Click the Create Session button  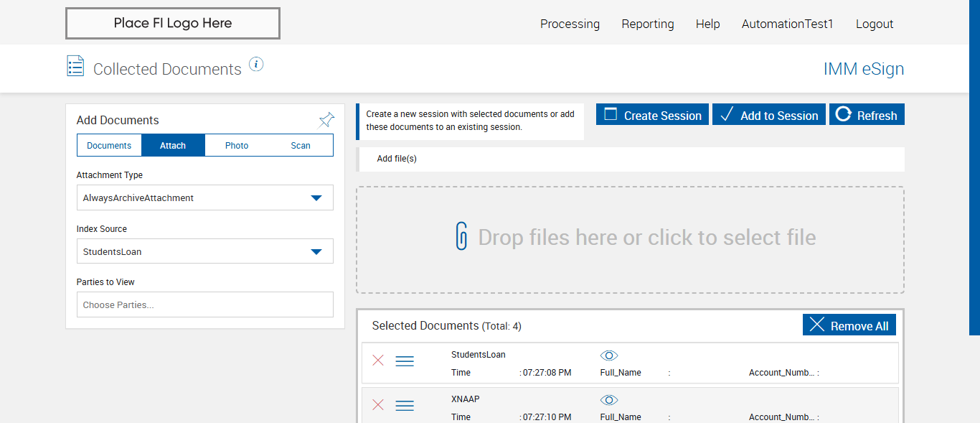(652, 115)
